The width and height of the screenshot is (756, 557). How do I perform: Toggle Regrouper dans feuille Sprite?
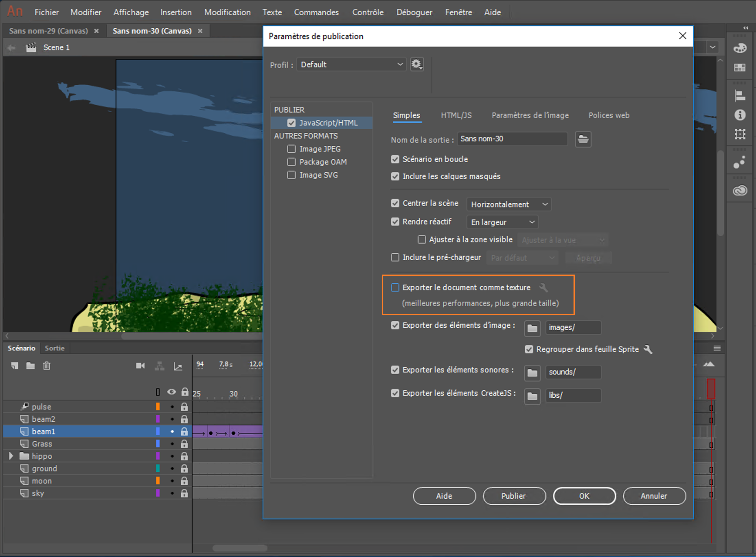[x=529, y=349]
